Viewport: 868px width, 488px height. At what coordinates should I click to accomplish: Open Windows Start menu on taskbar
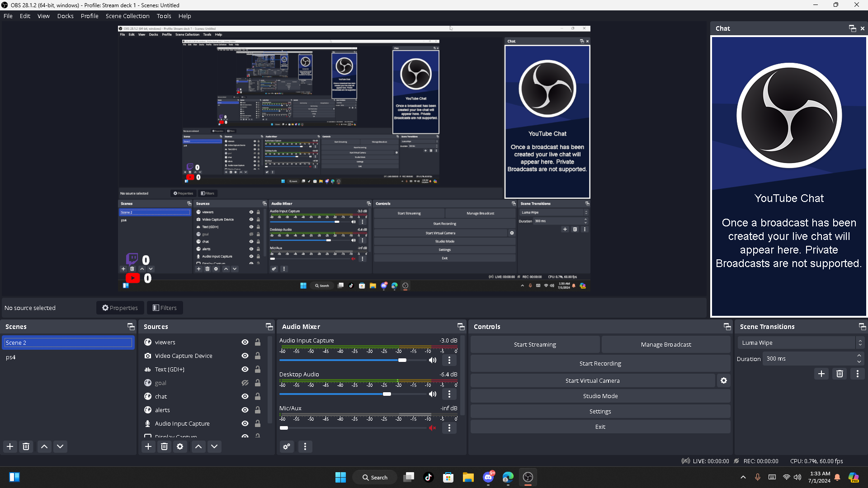click(x=340, y=477)
